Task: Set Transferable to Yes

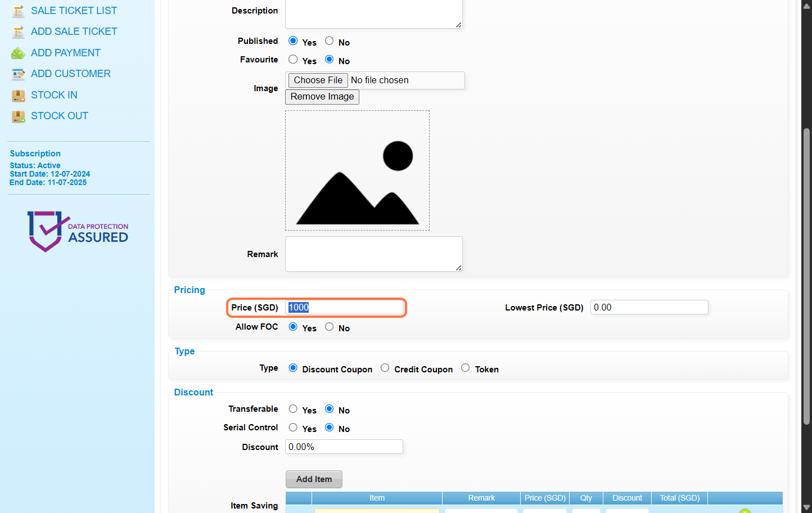Action: [x=293, y=409]
